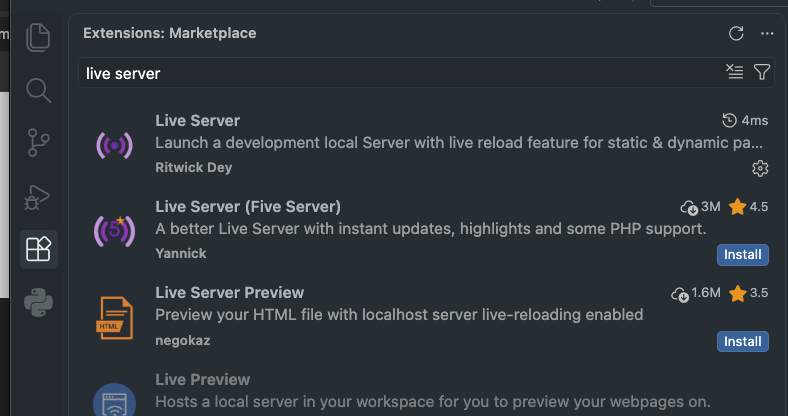Select the Live Preview extension entry

[x=427, y=392]
